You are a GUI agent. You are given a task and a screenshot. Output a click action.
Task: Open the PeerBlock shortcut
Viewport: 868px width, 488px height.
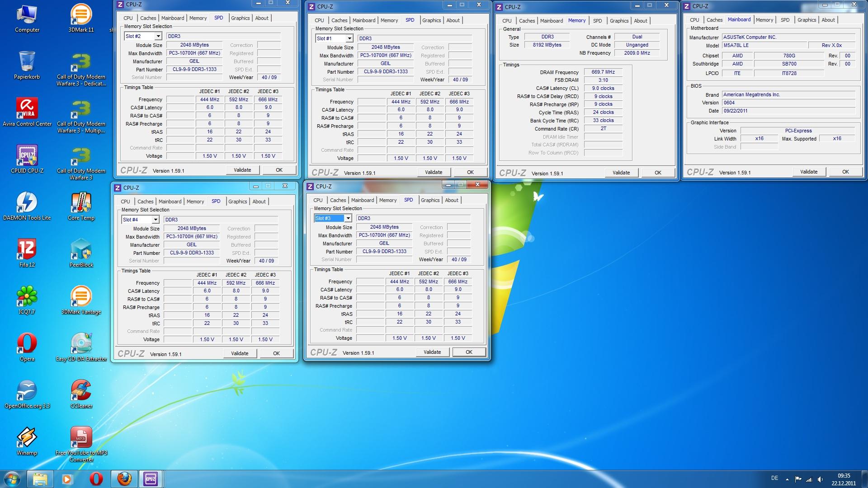(81, 253)
